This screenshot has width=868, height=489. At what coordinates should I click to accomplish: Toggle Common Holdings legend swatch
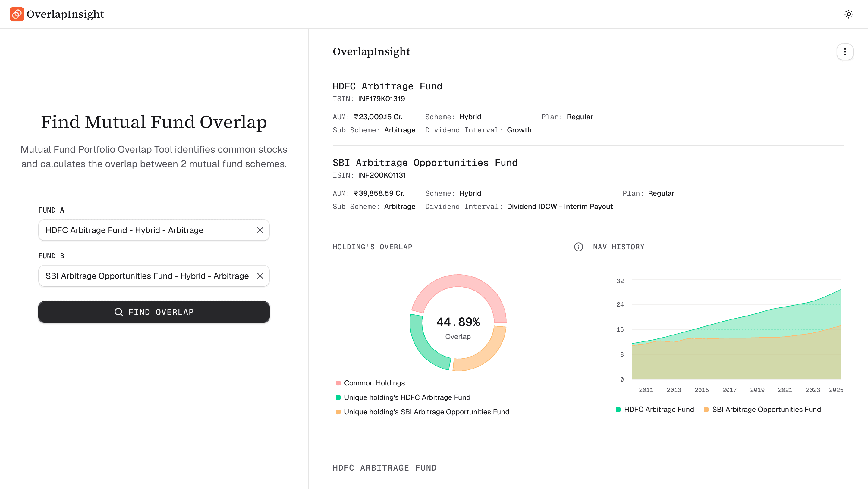pos(338,383)
